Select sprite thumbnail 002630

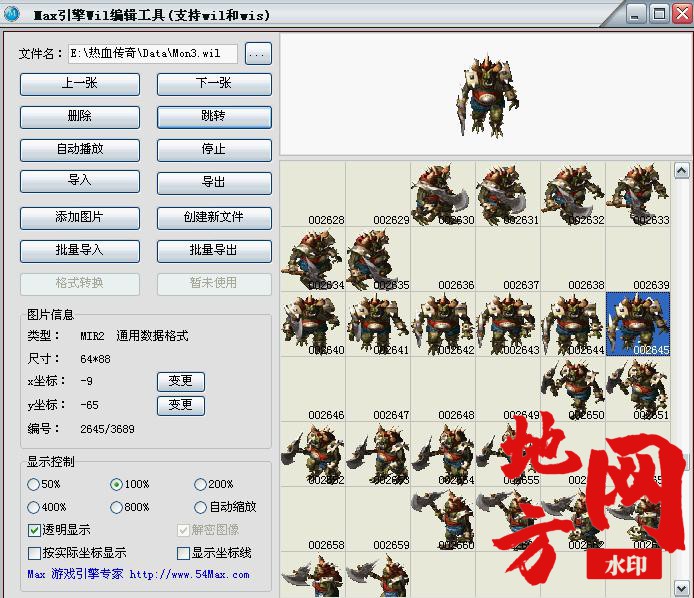coord(443,194)
